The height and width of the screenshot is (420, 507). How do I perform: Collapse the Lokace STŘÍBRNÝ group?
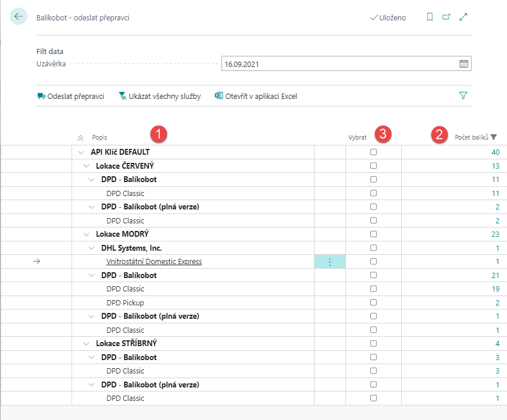coord(86,344)
